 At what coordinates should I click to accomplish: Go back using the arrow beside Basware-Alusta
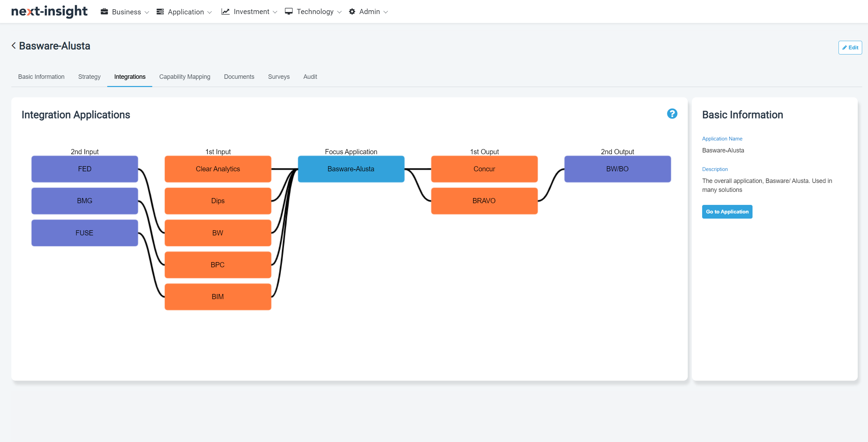tap(14, 46)
